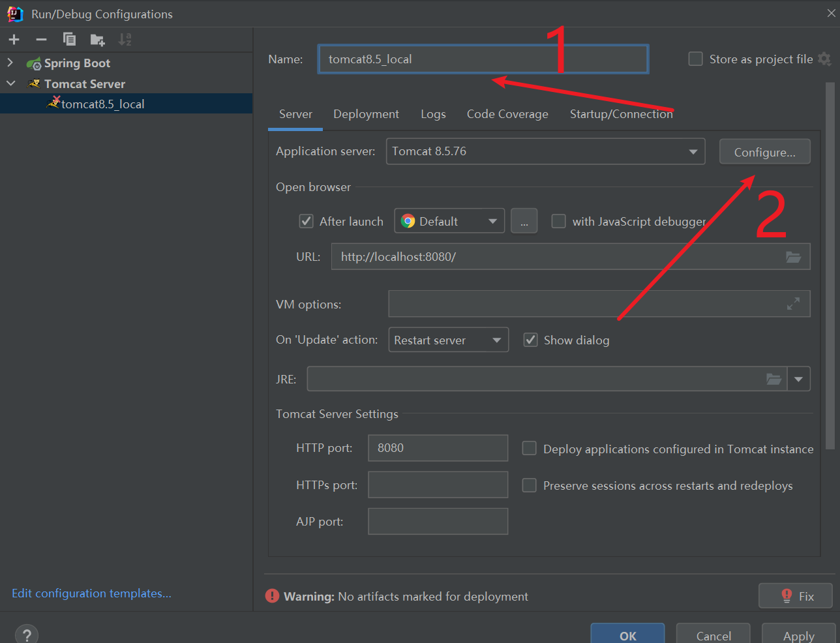Viewport: 840px width, 643px height.
Task: Click the help question mark button
Action: pyautogui.click(x=27, y=635)
